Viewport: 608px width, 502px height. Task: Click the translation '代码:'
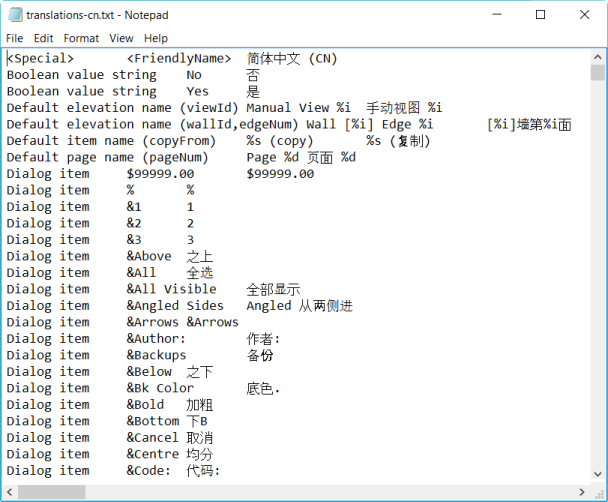(203, 471)
